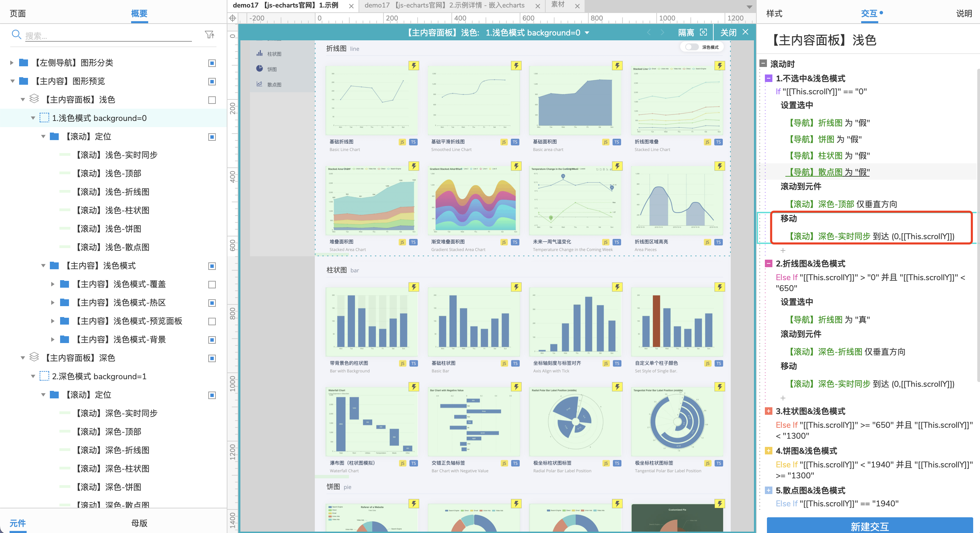Close the 素材 tab

(577, 6)
